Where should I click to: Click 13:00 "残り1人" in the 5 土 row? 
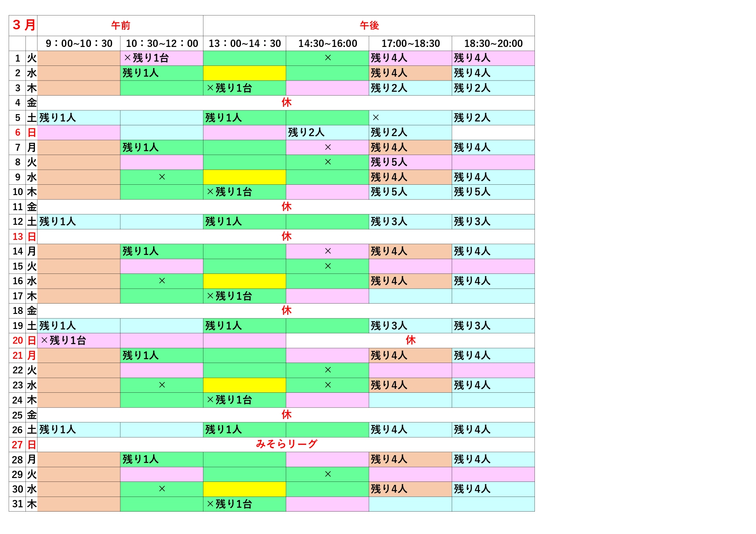(x=223, y=118)
